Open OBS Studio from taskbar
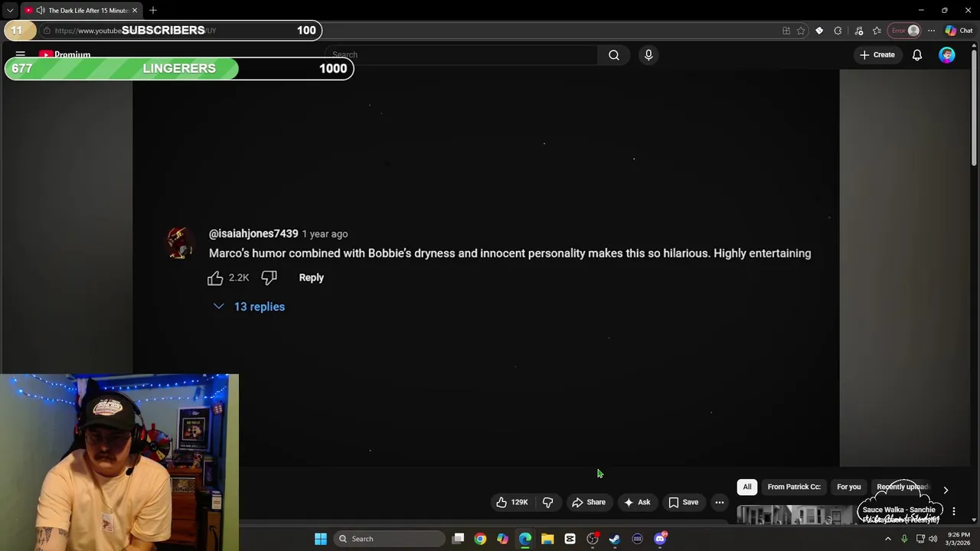This screenshot has height=551, width=980. tap(593, 539)
